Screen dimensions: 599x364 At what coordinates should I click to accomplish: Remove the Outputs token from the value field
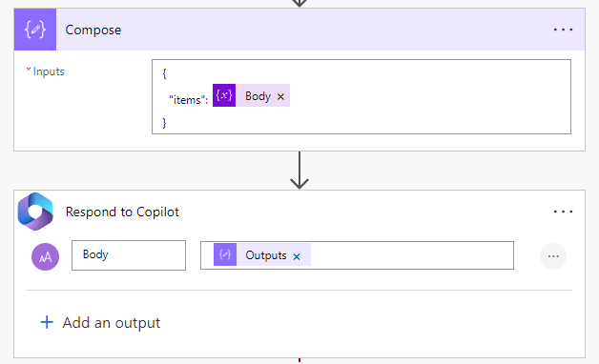pyautogui.click(x=297, y=256)
